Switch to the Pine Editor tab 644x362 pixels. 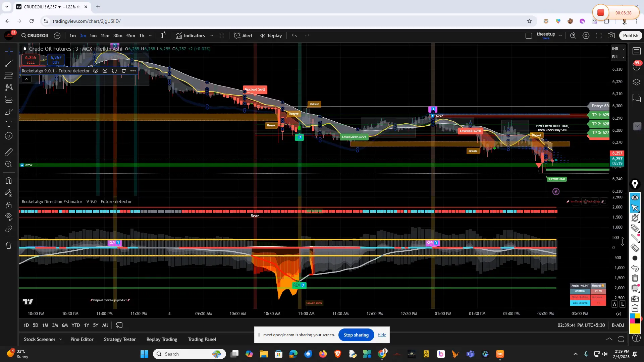coord(82,339)
